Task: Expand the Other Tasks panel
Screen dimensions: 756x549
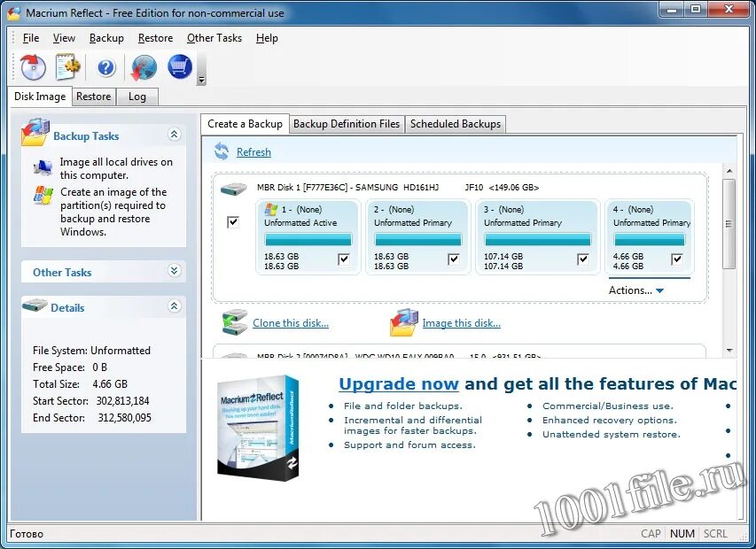Action: pyautogui.click(x=174, y=272)
